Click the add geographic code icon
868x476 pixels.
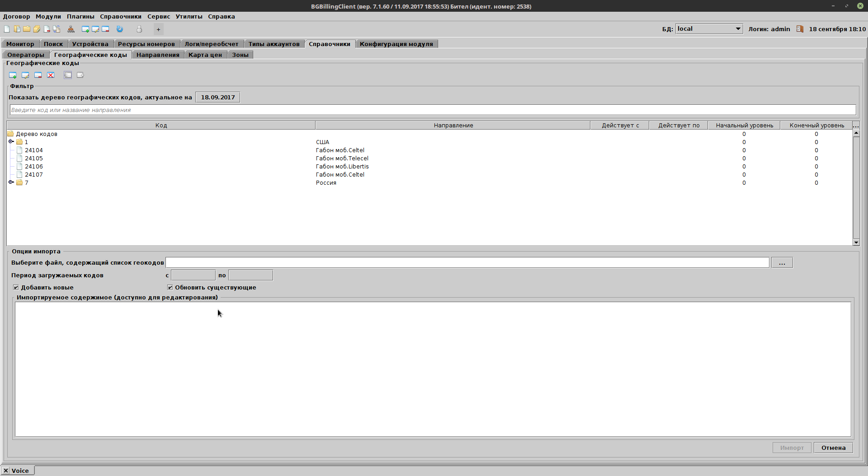[x=12, y=75]
